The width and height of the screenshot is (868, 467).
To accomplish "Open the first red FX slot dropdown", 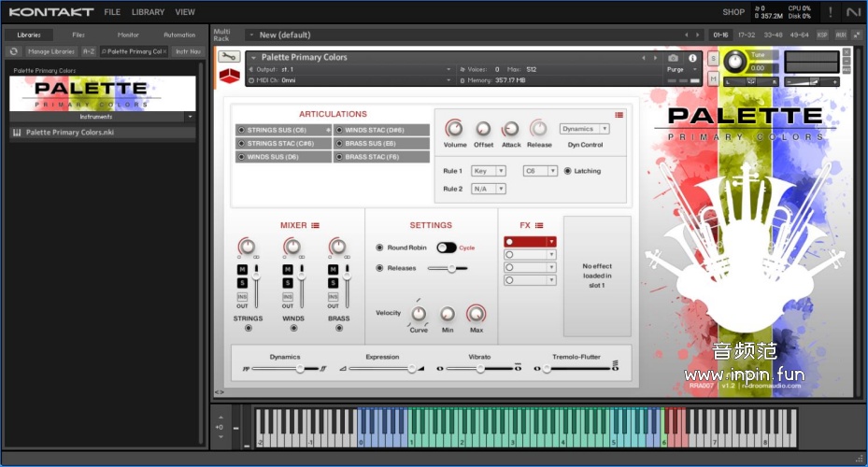I will 530,242.
